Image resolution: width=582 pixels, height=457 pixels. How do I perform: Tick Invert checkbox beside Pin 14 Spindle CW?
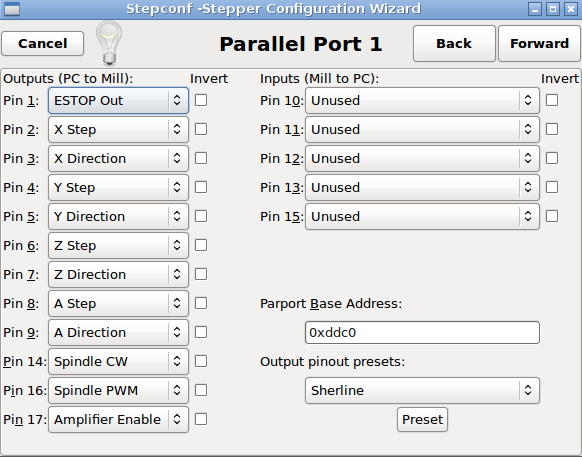pos(201,361)
